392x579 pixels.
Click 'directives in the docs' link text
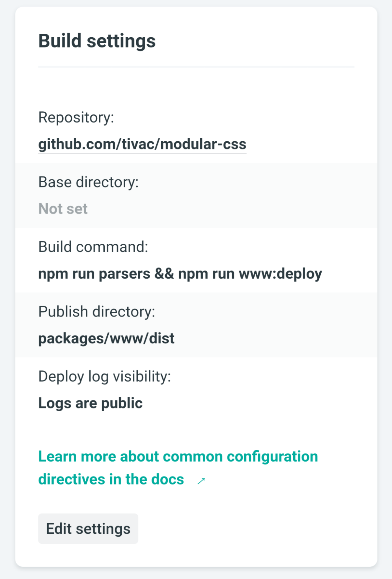[x=111, y=479]
